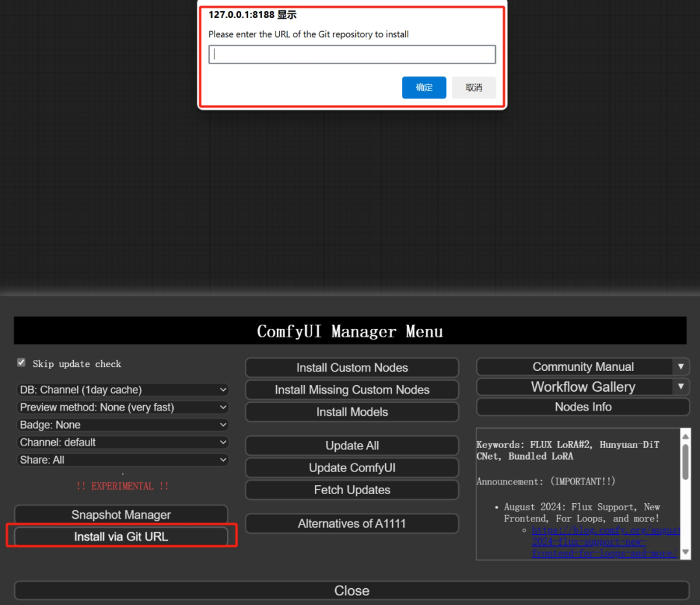Click 'August 2024: Flux Support' bullet text

(x=581, y=512)
